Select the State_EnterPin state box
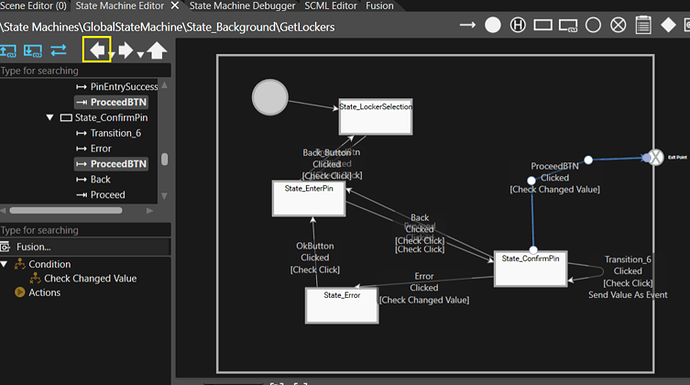The image size is (690, 385). pos(308,198)
